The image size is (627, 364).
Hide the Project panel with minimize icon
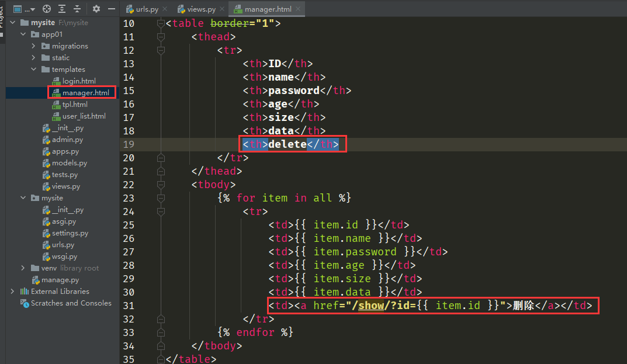point(112,9)
